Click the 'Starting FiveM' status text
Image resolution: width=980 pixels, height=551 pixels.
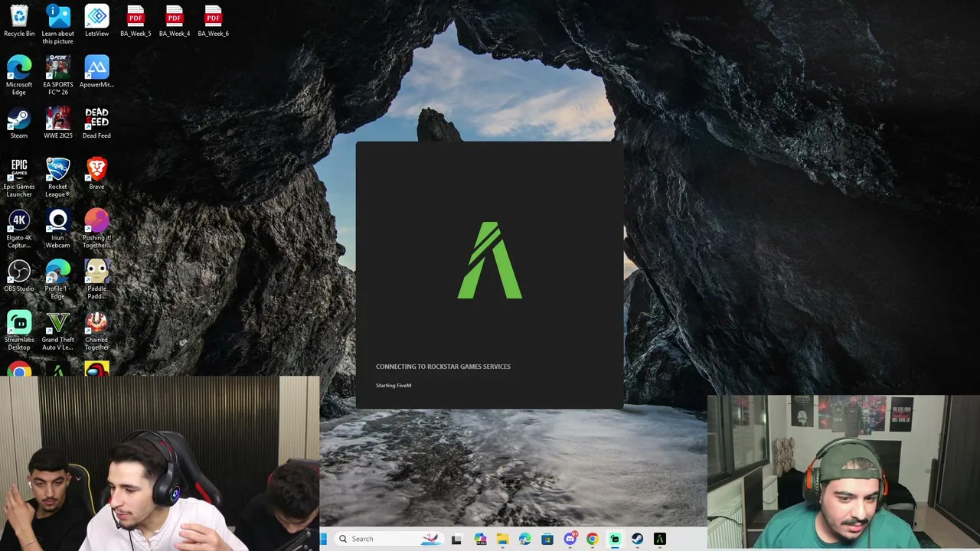coord(394,386)
